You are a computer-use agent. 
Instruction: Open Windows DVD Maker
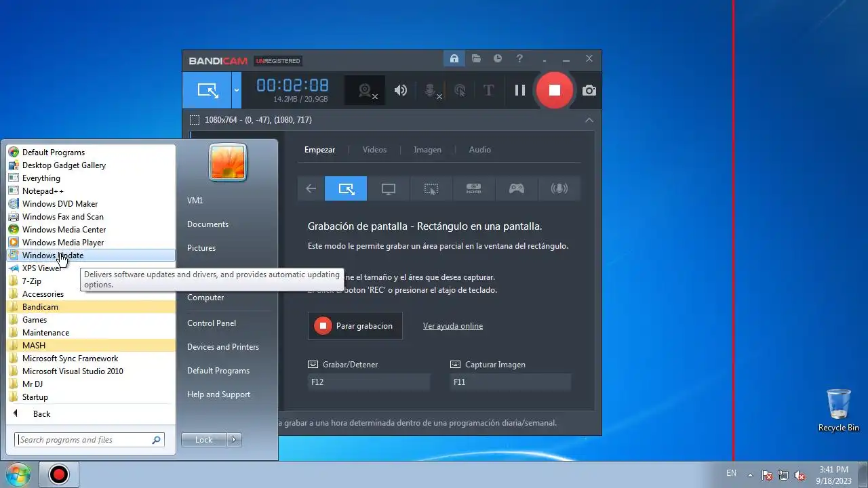tap(91, 204)
